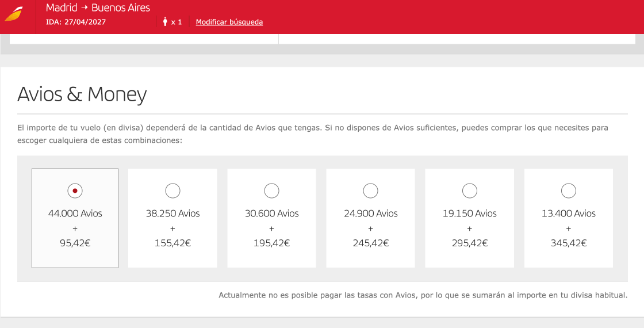This screenshot has height=328, width=644.
Task: Click the 44.000 Avios label
Action: 75,213
